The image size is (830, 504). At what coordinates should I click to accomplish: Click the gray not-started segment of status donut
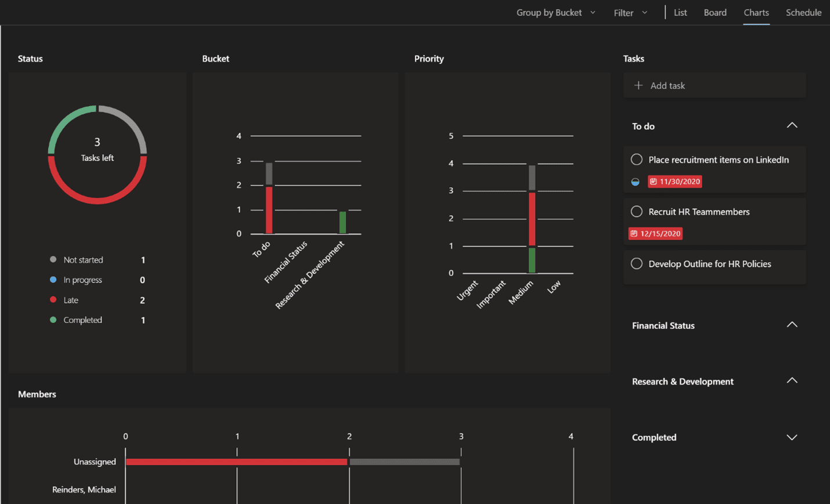click(x=132, y=120)
